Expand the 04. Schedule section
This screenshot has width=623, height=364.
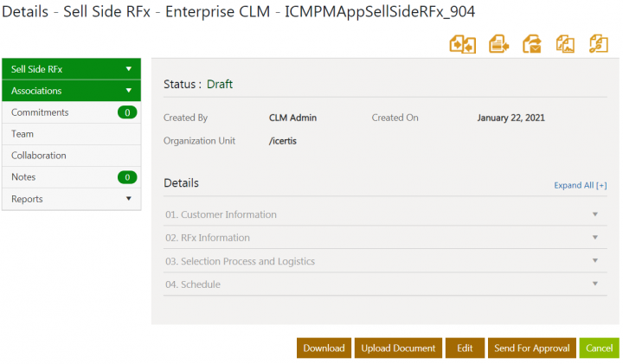click(594, 284)
